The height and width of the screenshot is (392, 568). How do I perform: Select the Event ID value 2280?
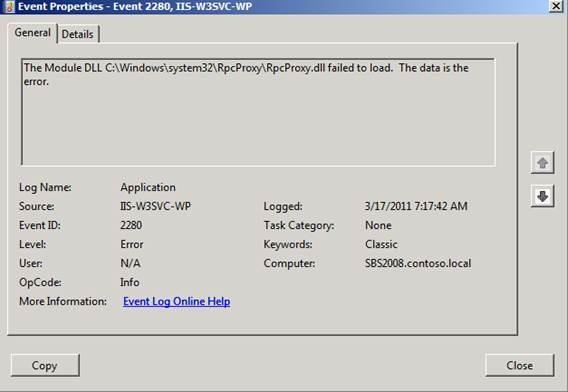[x=131, y=225]
